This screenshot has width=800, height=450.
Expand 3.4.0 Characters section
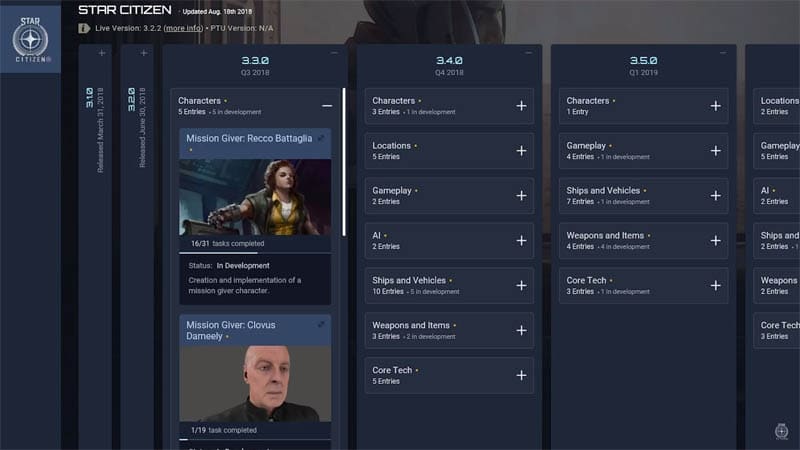coord(521,106)
